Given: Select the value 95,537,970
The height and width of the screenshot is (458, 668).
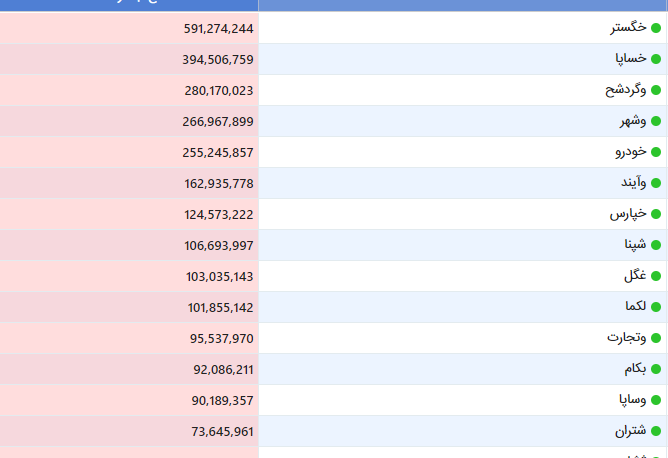Looking at the screenshot, I should [222, 339].
